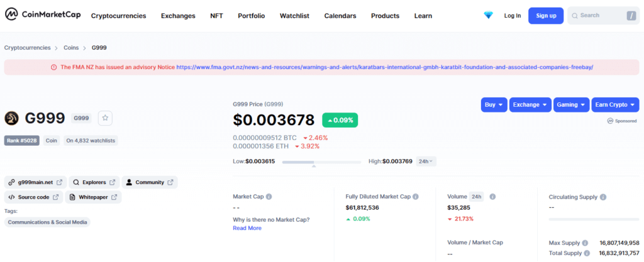Screen dimensions: 644x262
Task: Open the Exchanges menu
Action: click(x=178, y=16)
